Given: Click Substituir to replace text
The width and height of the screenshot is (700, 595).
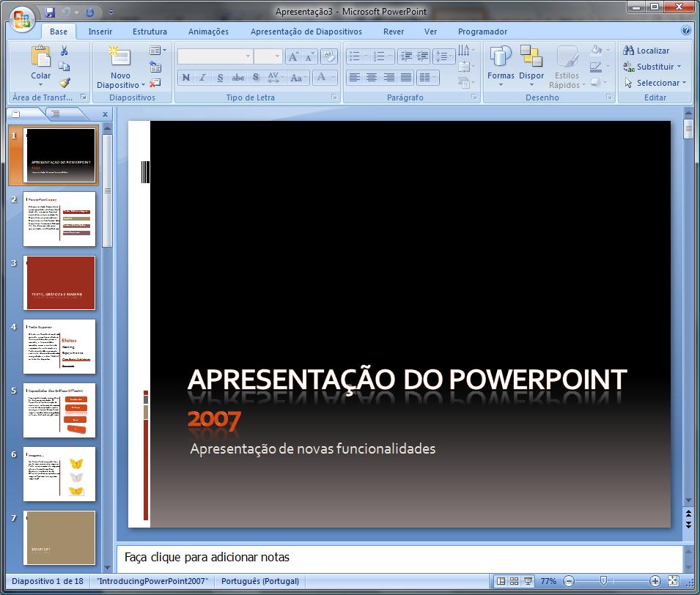Looking at the screenshot, I should click(x=652, y=67).
